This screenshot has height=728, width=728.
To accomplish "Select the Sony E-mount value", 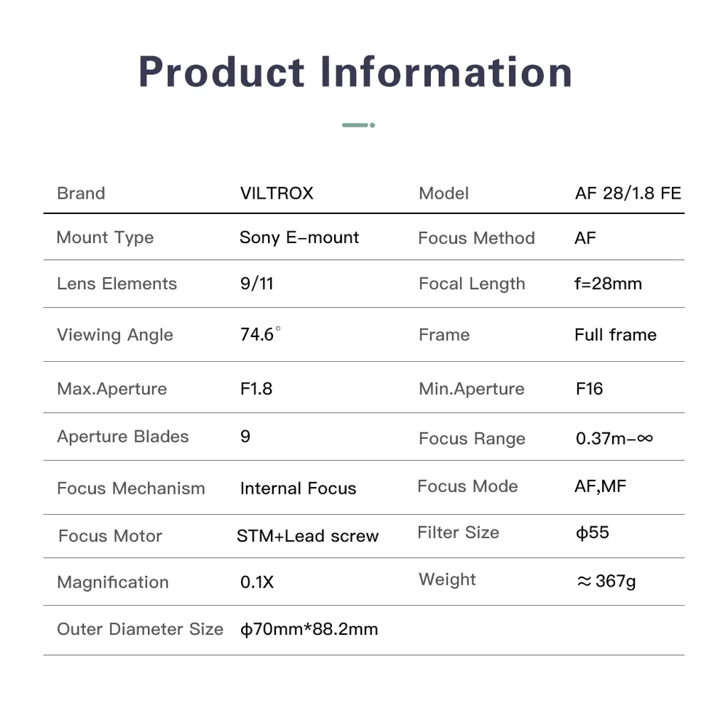I will tap(299, 238).
